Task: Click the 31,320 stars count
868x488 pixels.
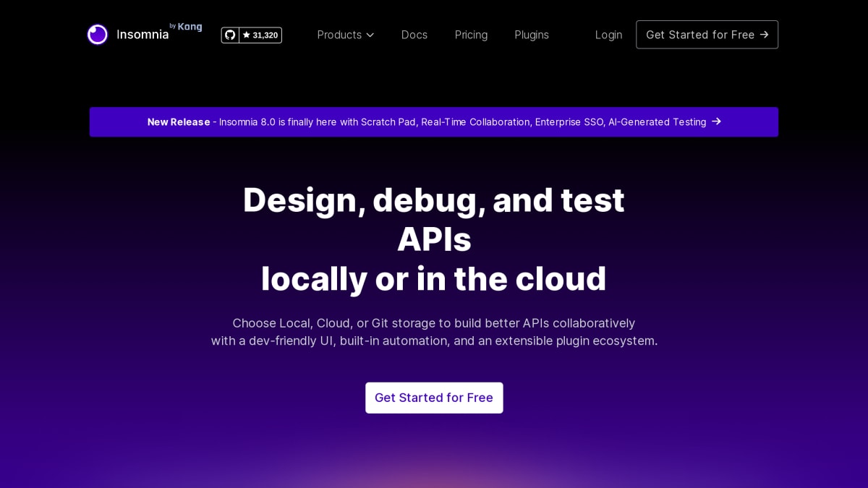Action: [260, 35]
